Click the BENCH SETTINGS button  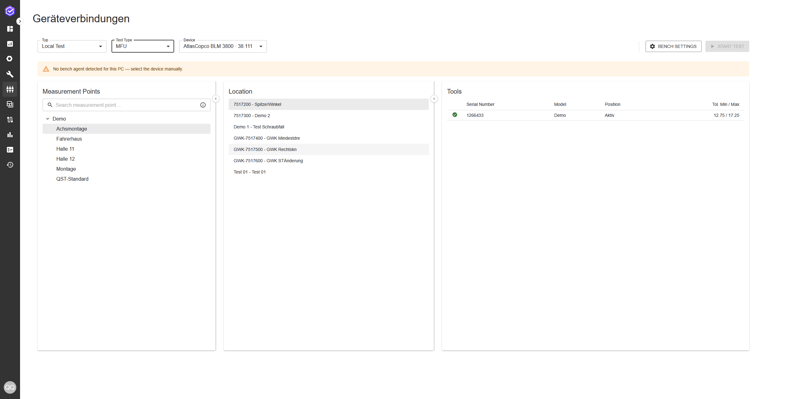click(673, 46)
